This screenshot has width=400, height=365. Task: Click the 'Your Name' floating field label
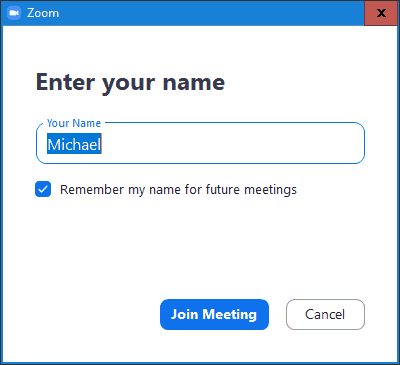pos(74,123)
